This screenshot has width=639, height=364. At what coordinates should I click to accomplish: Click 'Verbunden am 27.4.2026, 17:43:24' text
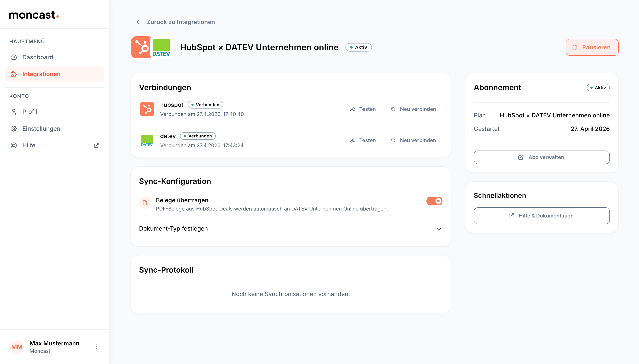pos(202,145)
